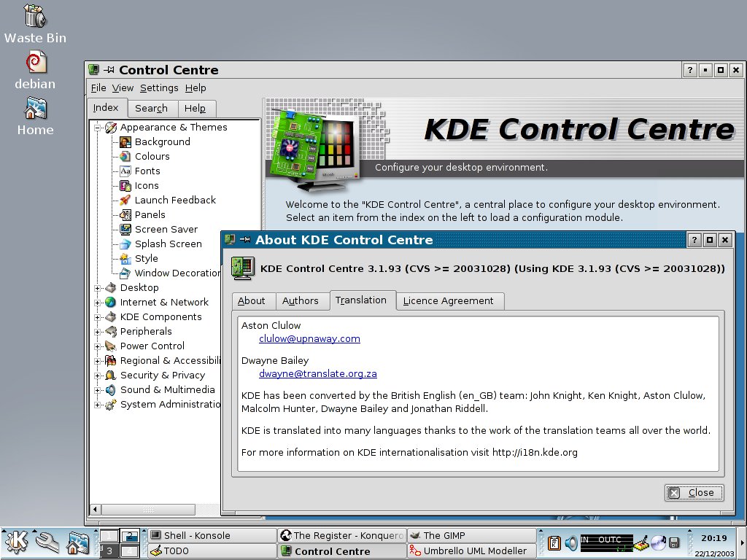Image resolution: width=747 pixels, height=560 pixels.
Task: Open the View menu
Action: click(123, 88)
